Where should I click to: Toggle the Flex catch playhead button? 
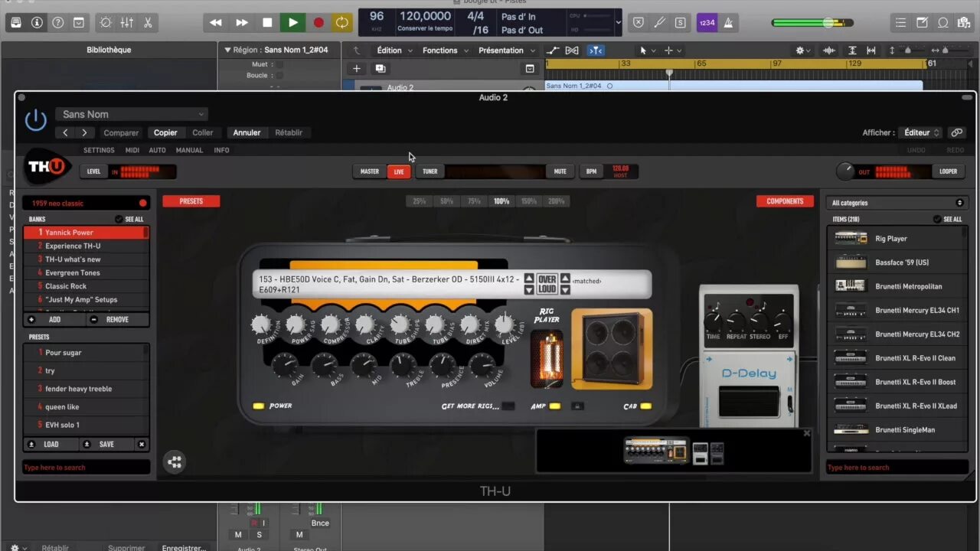click(x=596, y=51)
